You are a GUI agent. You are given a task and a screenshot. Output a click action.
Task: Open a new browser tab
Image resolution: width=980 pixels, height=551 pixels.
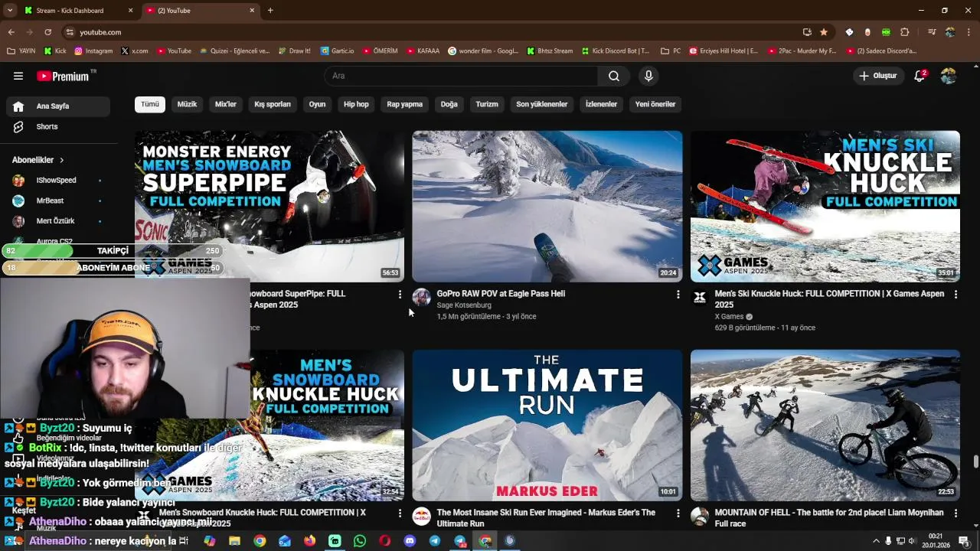[270, 11]
